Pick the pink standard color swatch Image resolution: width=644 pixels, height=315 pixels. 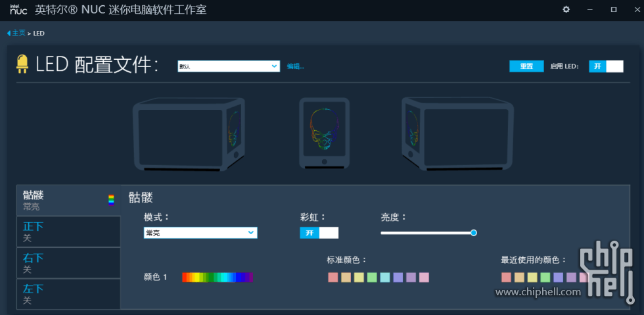pos(424,277)
